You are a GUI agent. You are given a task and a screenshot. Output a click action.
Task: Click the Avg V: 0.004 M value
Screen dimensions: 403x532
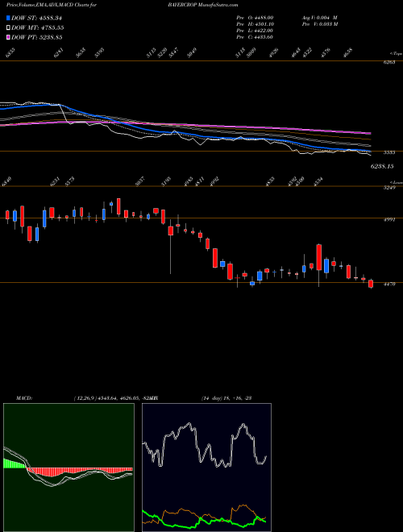click(320, 17)
